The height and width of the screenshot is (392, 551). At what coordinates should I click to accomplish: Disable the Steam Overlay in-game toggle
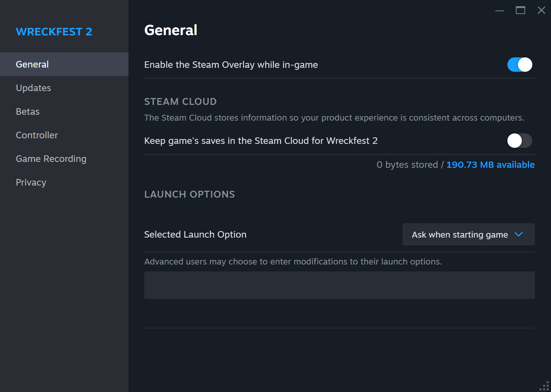[x=520, y=65]
